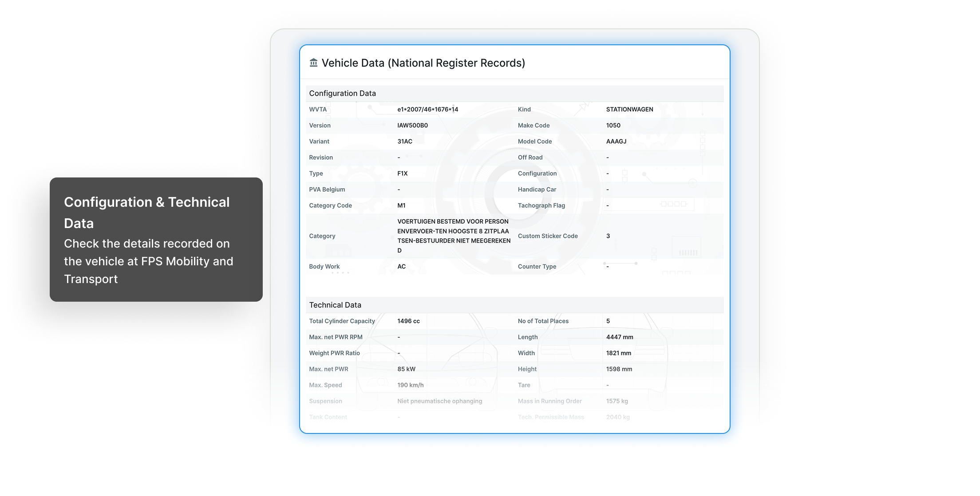
Task: Click the Body Work value AC
Action: tap(401, 267)
